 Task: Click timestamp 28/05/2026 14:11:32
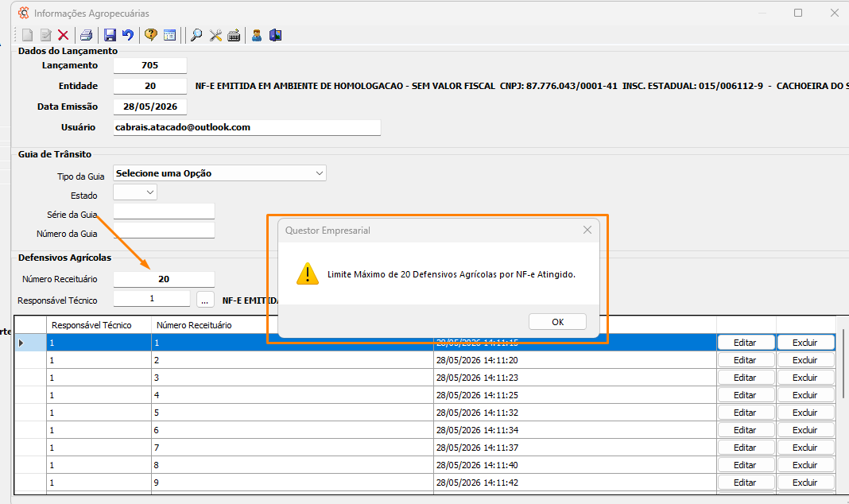pos(477,413)
